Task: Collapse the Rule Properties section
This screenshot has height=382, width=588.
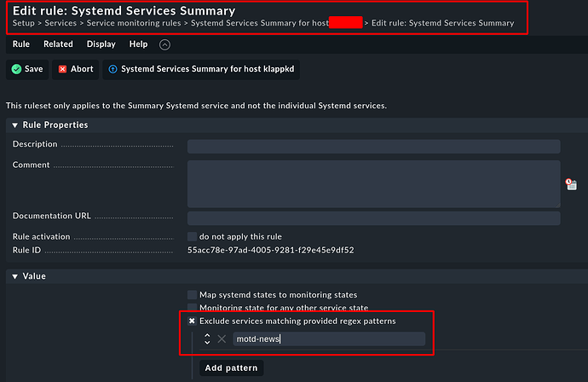Action: click(x=14, y=125)
